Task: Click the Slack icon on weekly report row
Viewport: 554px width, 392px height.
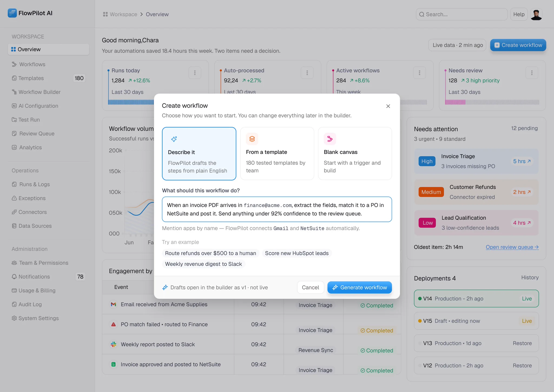Action: tap(114, 344)
